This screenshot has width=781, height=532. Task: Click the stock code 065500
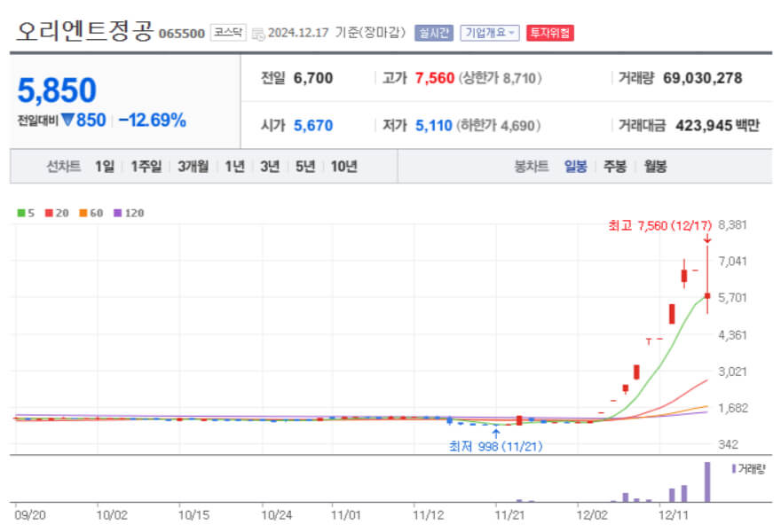pos(181,34)
